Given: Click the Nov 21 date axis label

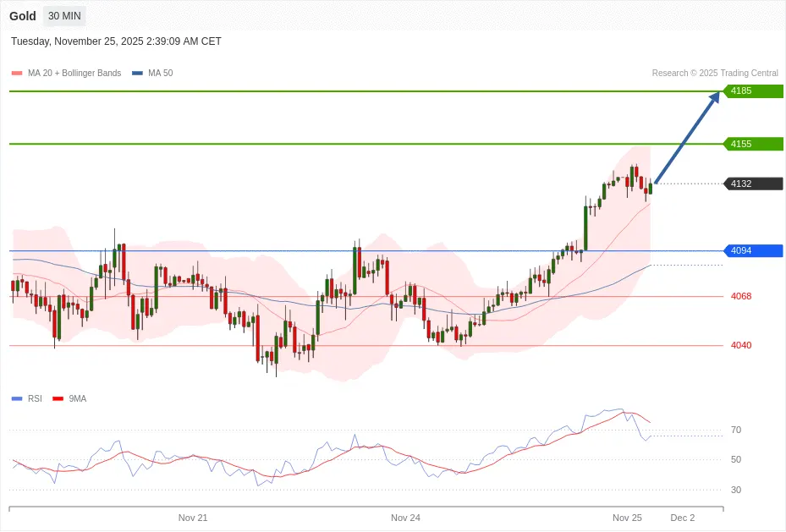Looking at the screenshot, I should [x=193, y=518].
